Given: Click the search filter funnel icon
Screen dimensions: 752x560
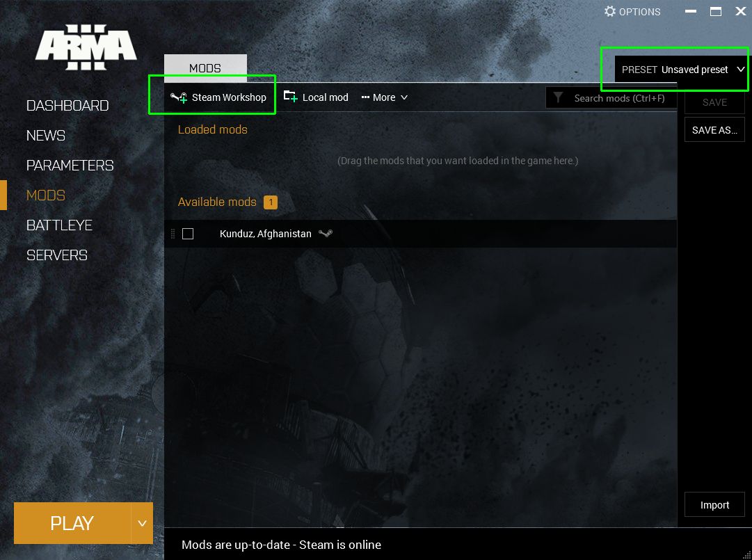Looking at the screenshot, I should coord(558,98).
